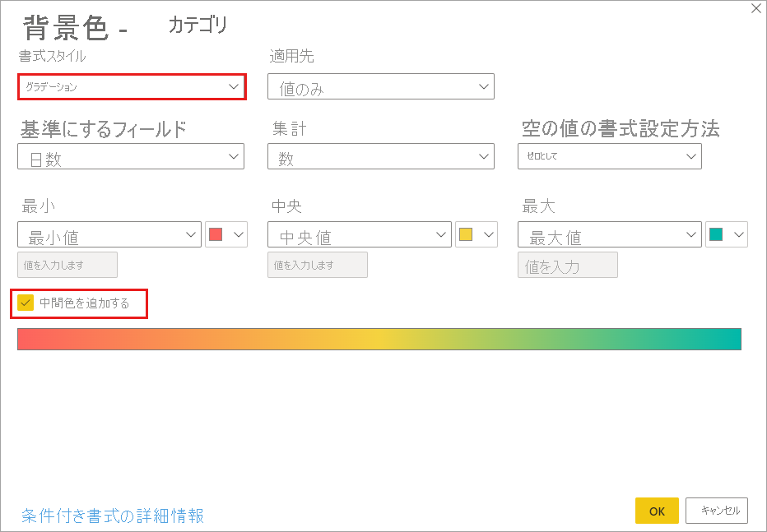Uncheck the 中間色を追加する checkbox
The height and width of the screenshot is (532, 767).
pyautogui.click(x=26, y=303)
